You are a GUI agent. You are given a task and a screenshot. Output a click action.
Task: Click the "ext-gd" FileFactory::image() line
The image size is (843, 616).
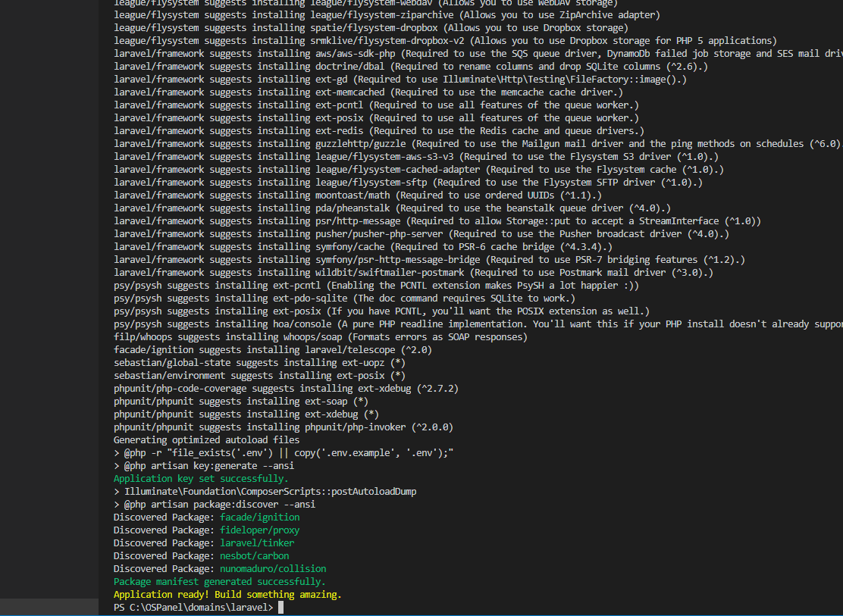pyautogui.click(x=400, y=79)
